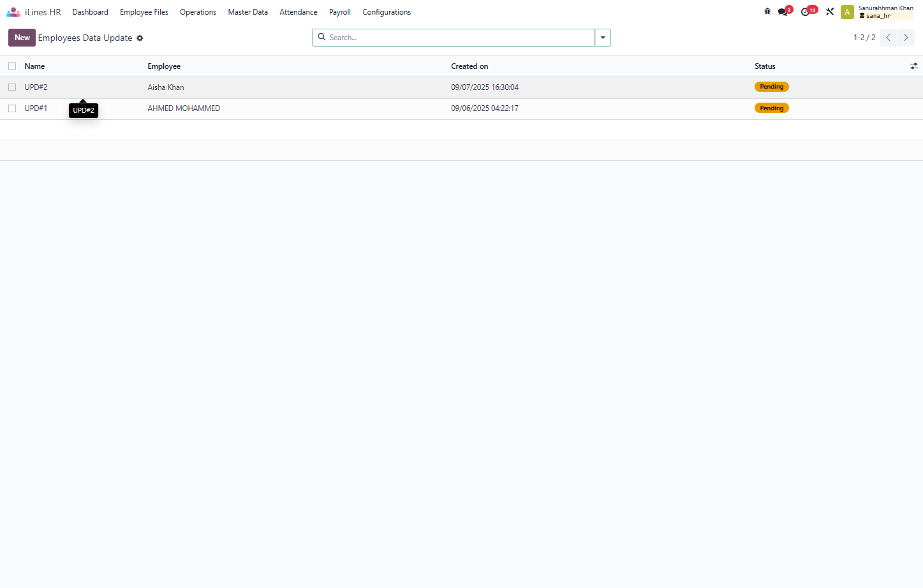The height and width of the screenshot is (588, 923).
Task: Select the UPD#2 row checkbox
Action: [x=12, y=87]
